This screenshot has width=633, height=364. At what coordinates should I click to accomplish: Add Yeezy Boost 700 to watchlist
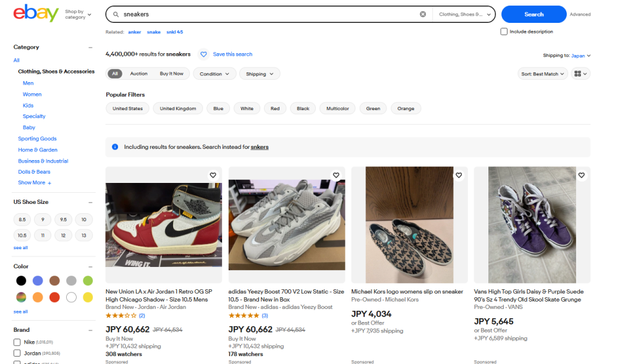[336, 175]
